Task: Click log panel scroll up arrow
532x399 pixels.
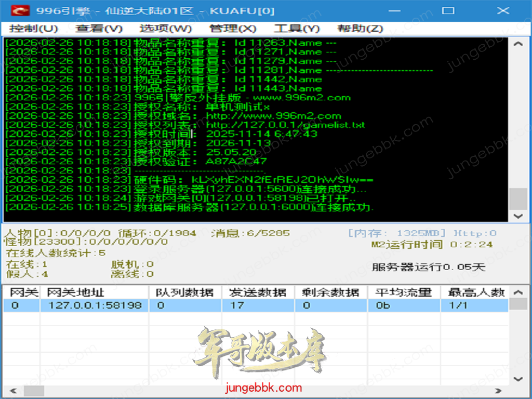Action: [517, 44]
